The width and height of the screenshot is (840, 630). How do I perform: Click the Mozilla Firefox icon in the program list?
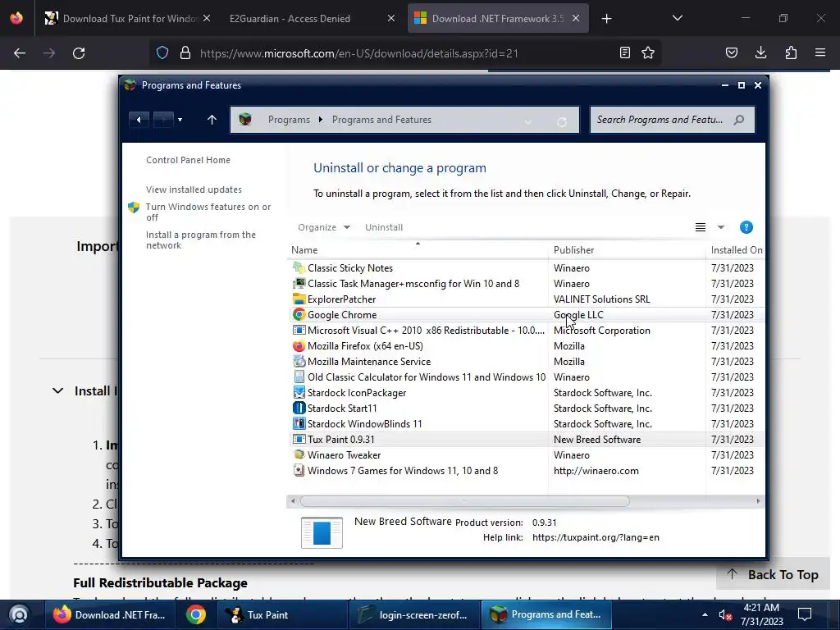coord(299,346)
